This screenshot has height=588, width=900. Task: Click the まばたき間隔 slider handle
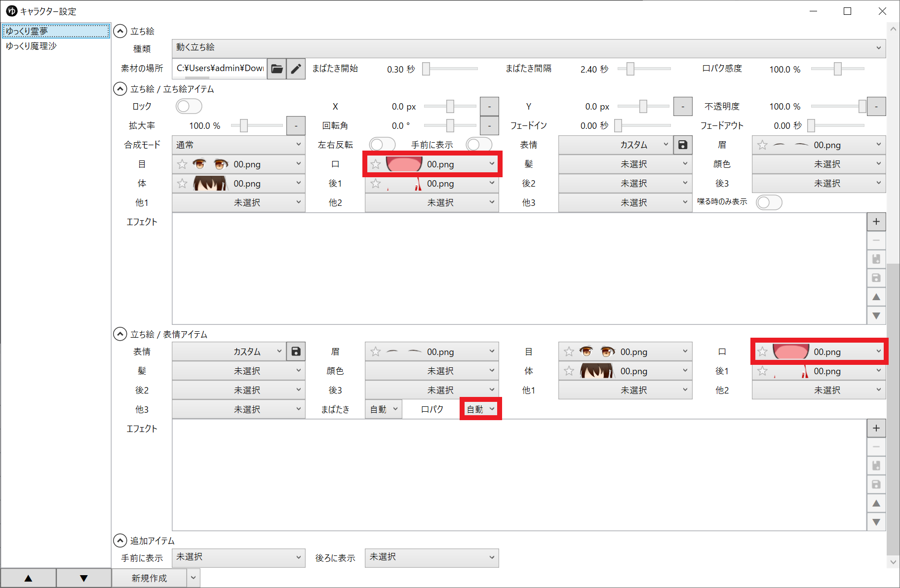tap(630, 69)
